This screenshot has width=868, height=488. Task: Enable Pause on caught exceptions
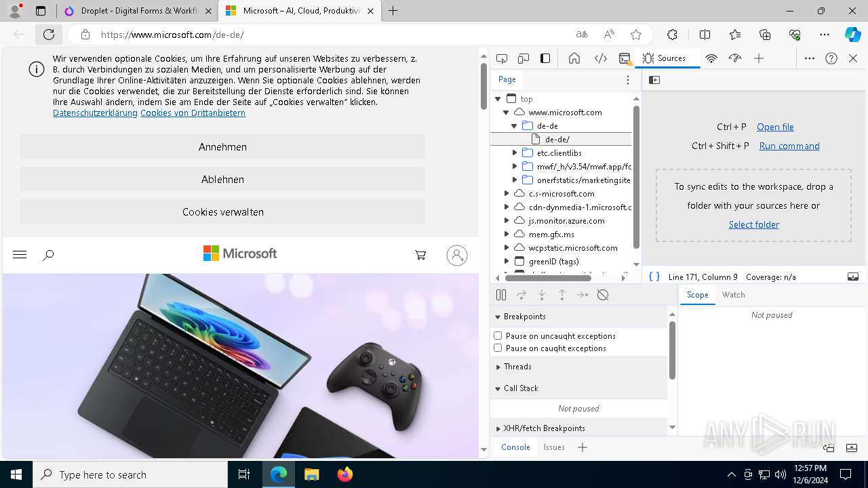tap(498, 348)
